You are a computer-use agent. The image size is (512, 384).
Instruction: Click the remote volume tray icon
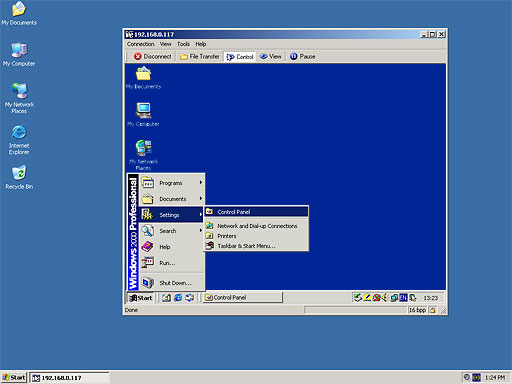pyautogui.click(x=385, y=297)
